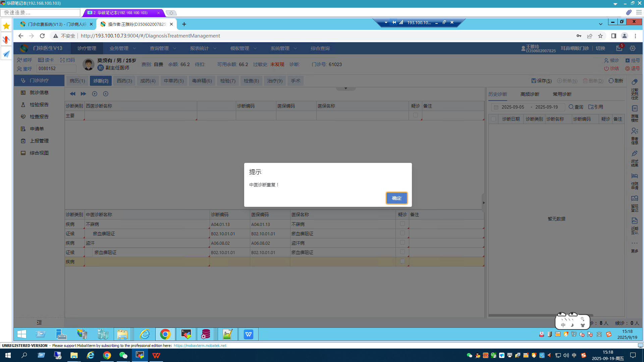Click the 保存(S) save button
The height and width of the screenshot is (362, 644).
coord(541,81)
